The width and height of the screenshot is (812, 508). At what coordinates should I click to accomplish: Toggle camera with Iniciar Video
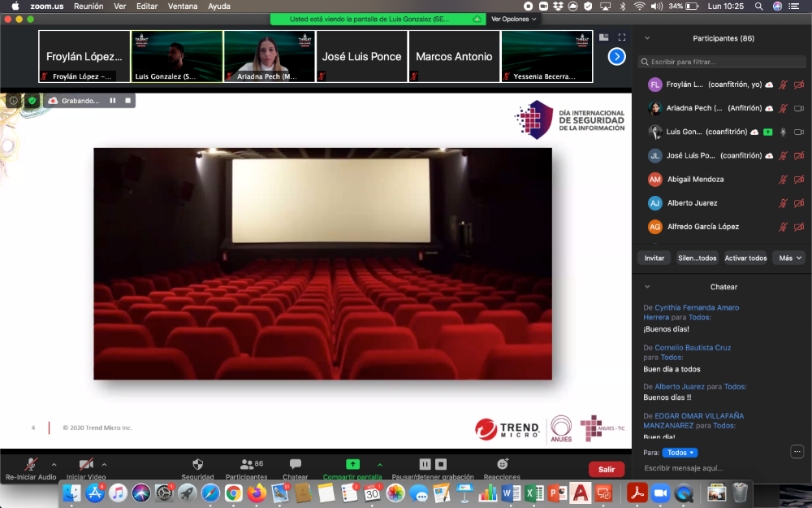pos(86,464)
